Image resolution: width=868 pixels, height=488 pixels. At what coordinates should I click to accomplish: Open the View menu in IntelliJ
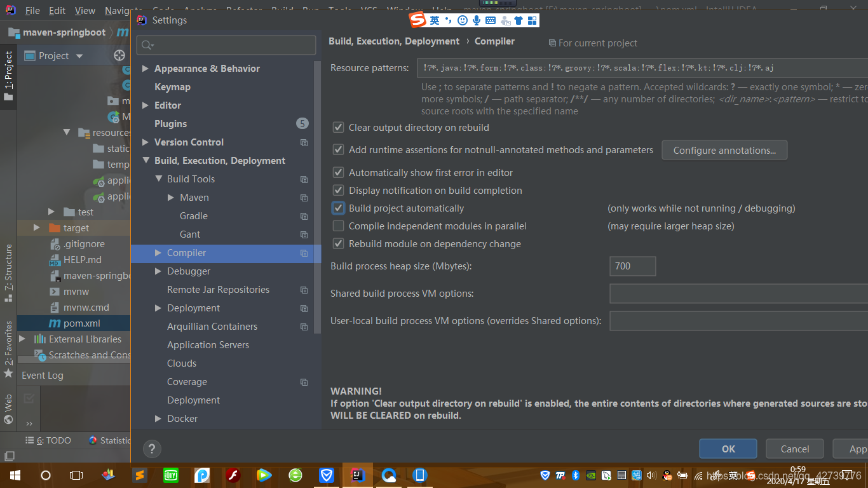(85, 11)
